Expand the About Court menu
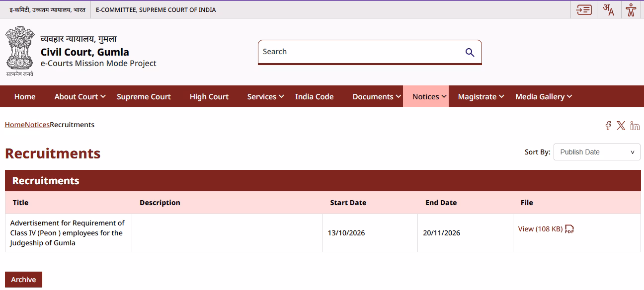644x290 pixels. (x=80, y=96)
